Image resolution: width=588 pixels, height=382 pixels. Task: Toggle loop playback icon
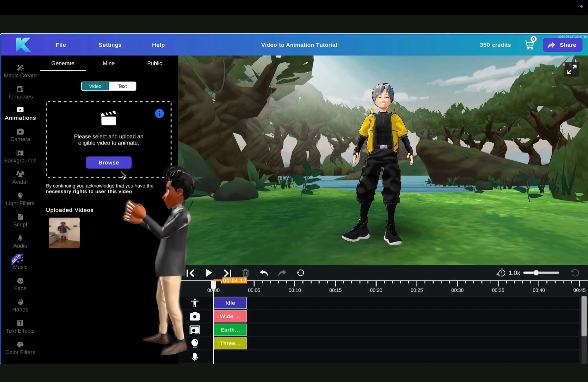[301, 273]
